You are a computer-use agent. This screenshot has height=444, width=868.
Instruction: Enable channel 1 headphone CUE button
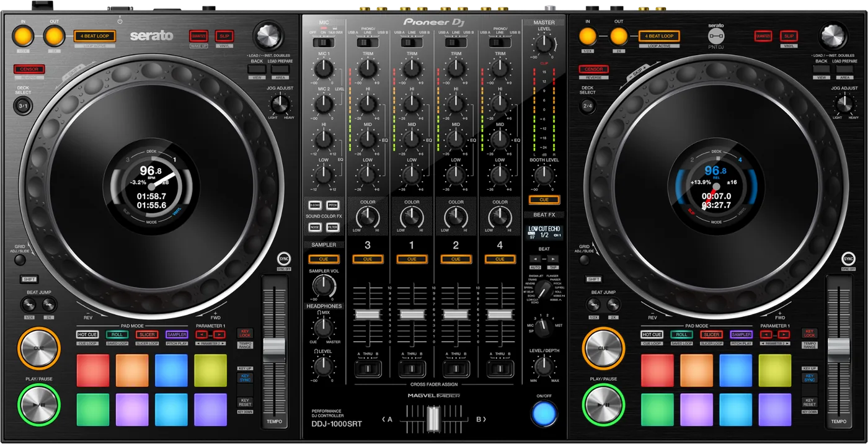pyautogui.click(x=412, y=259)
